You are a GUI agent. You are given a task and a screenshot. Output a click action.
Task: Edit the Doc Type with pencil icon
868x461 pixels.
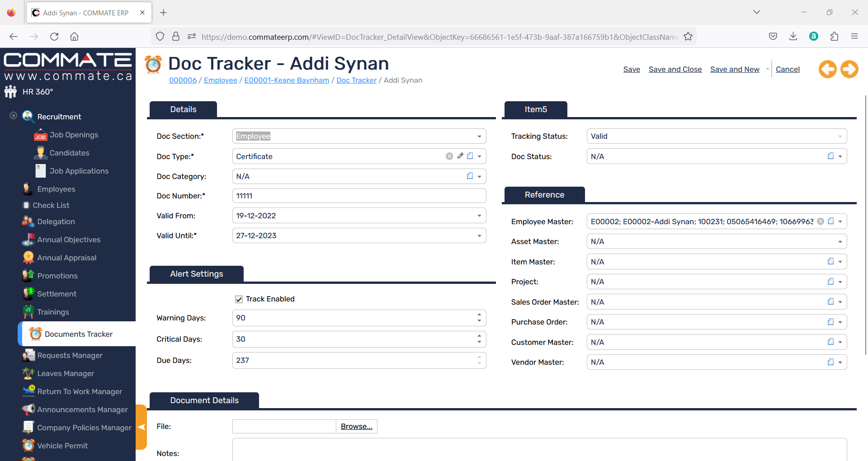pos(460,156)
